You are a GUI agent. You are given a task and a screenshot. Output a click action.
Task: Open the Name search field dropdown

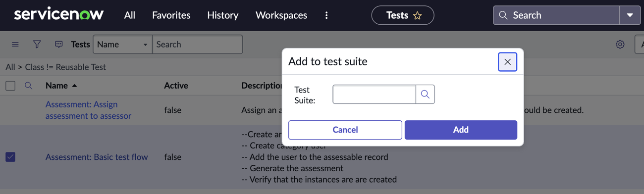coord(122,45)
